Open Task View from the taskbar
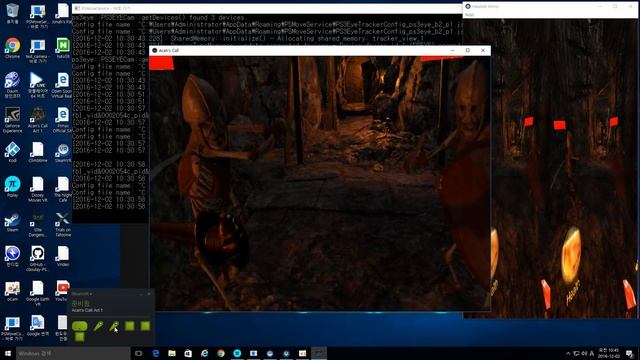640x360 pixels. click(x=139, y=353)
